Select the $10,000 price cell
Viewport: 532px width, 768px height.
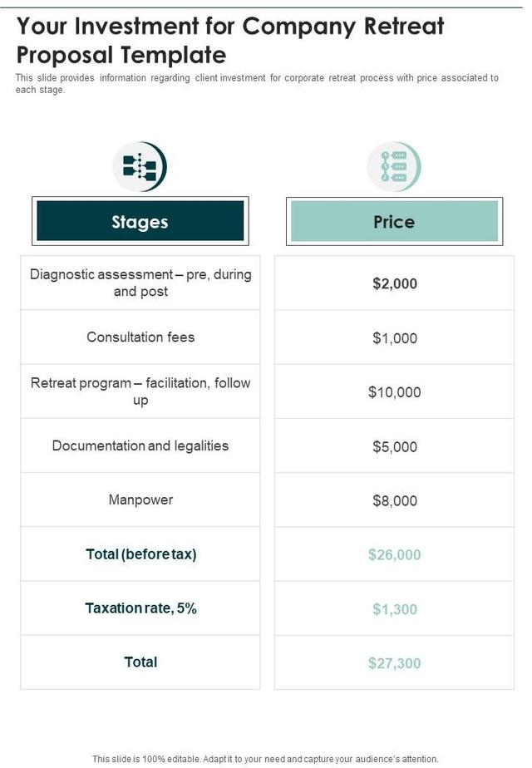pos(395,392)
